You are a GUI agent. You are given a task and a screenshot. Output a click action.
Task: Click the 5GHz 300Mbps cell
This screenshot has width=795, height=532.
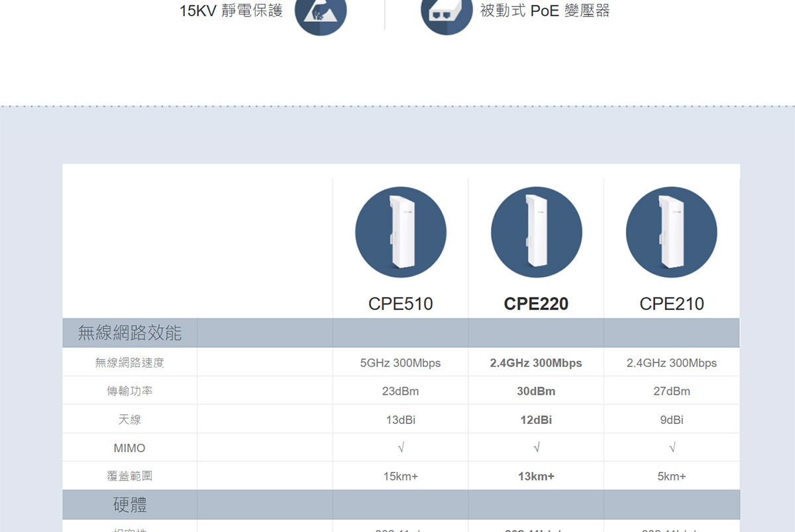(x=401, y=363)
